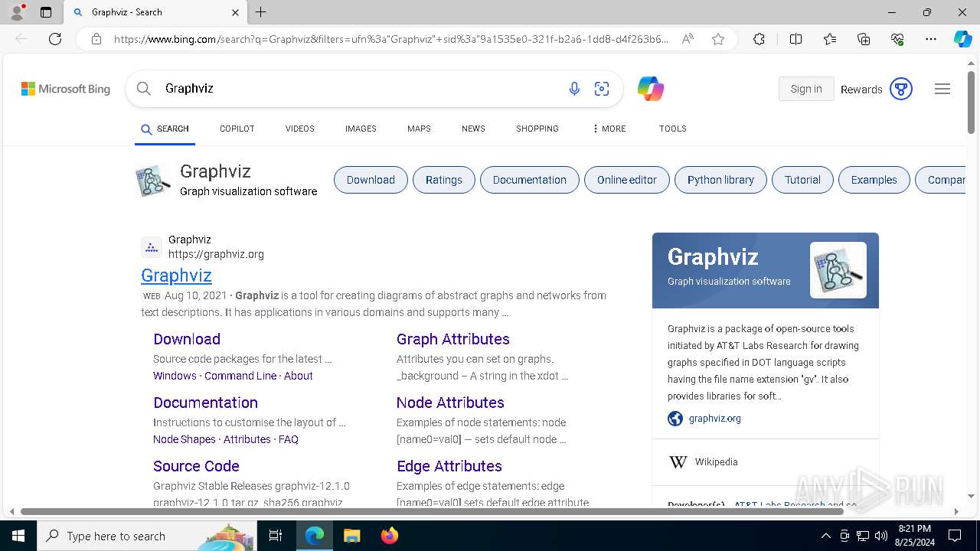The image size is (980, 551).
Task: Open Bing Copilot colorful icon
Action: [651, 89]
